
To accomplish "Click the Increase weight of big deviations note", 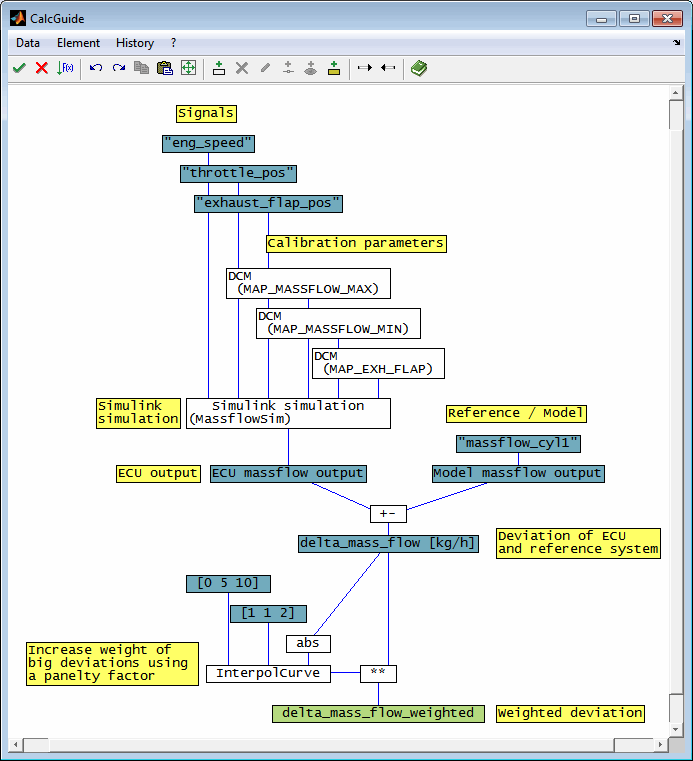I will point(112,664).
